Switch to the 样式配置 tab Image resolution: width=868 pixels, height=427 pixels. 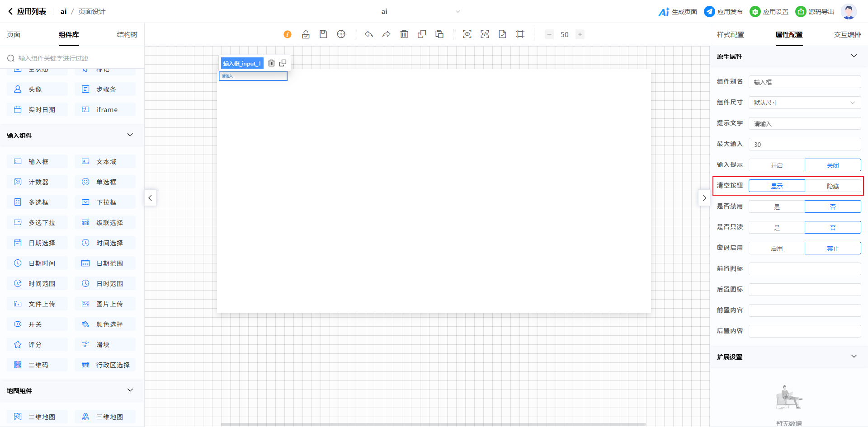click(730, 35)
